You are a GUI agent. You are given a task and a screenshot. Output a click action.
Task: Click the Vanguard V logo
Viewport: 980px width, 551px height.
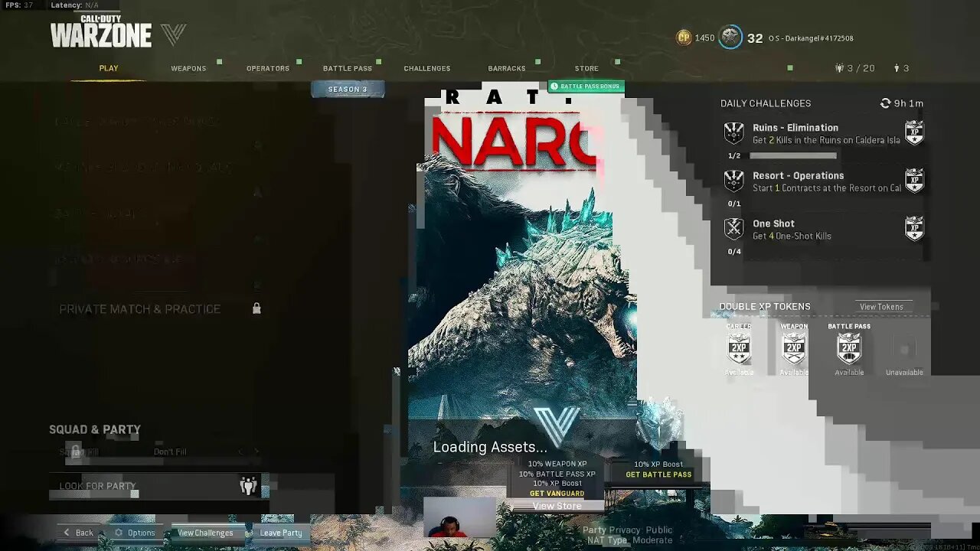click(174, 34)
